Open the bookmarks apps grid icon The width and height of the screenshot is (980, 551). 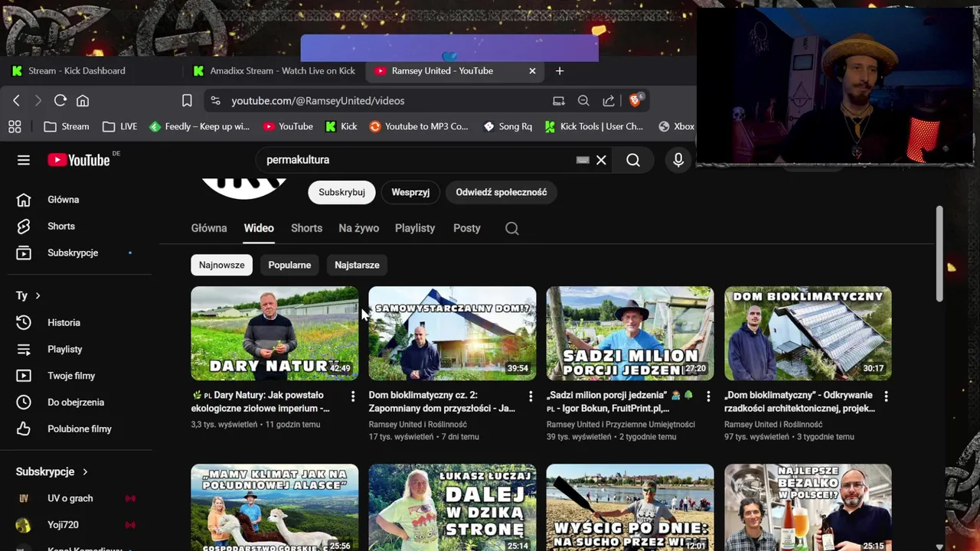[x=15, y=126]
